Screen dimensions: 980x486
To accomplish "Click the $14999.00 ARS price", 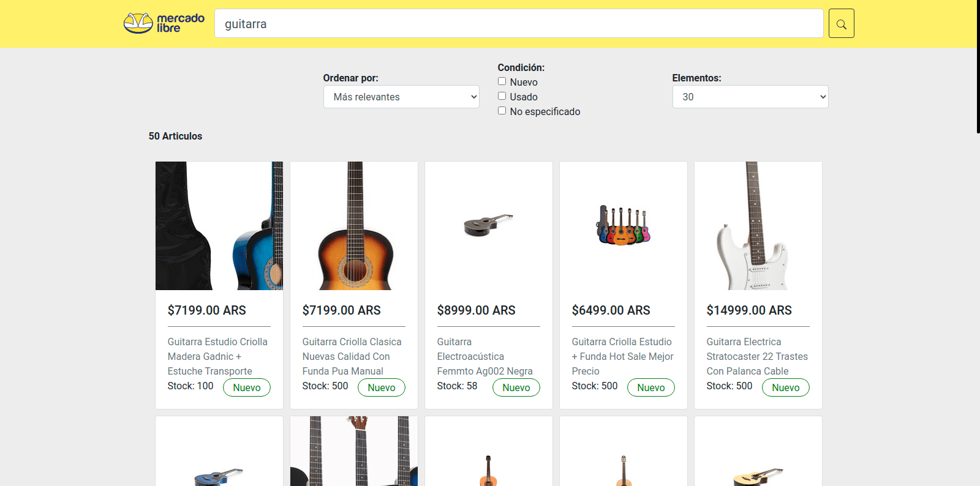I will (749, 310).
